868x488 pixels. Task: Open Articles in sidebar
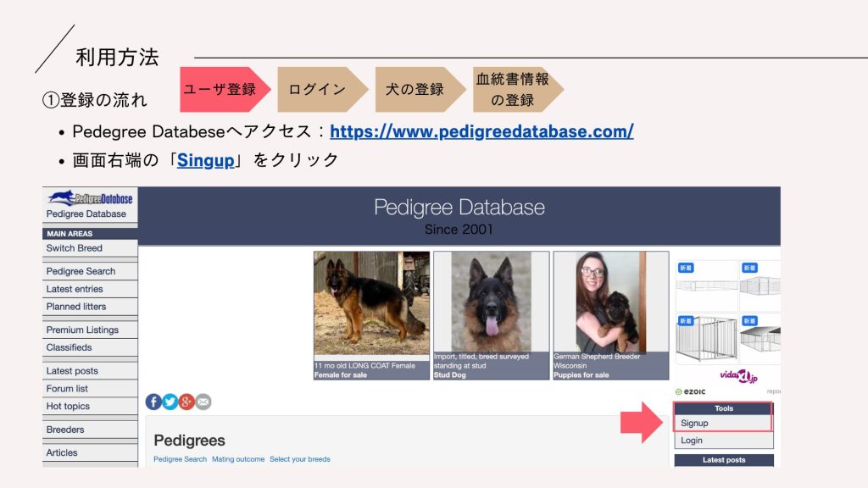[x=90, y=452]
